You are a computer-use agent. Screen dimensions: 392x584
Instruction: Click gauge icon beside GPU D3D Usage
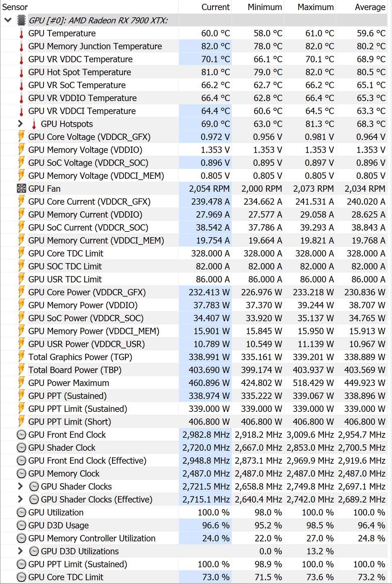click(21, 525)
